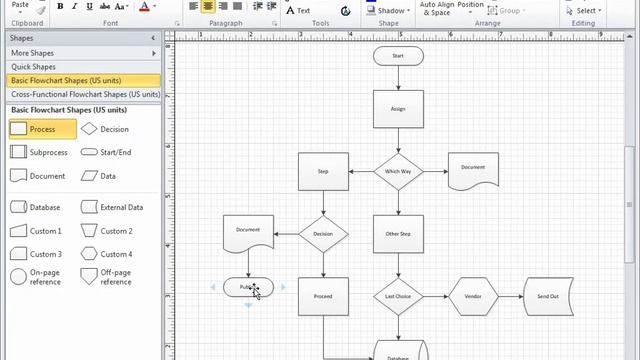
Task: Click the Start shape on the canvas
Action: coord(398,56)
